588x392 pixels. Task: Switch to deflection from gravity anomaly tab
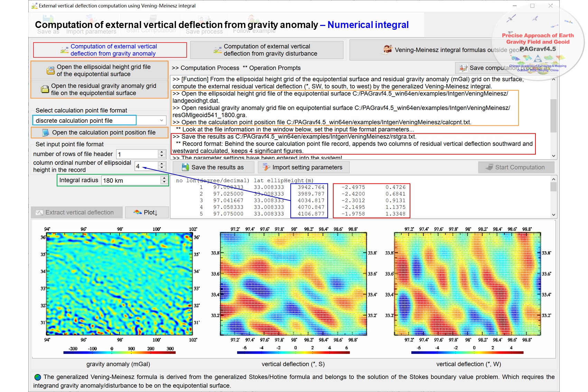[110, 50]
